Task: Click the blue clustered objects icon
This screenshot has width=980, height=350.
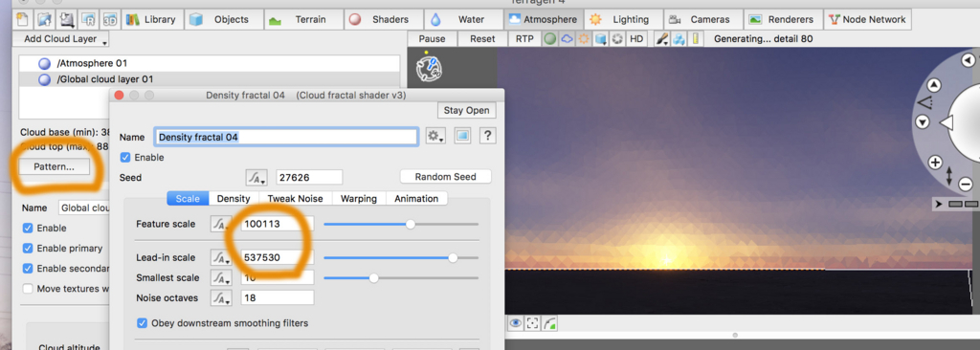Action: pos(679,39)
